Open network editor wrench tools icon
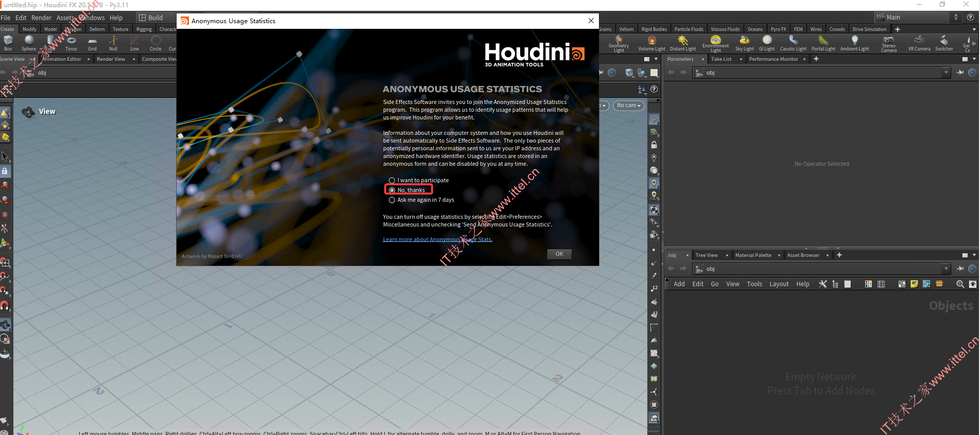The height and width of the screenshot is (435, 980). tap(823, 284)
